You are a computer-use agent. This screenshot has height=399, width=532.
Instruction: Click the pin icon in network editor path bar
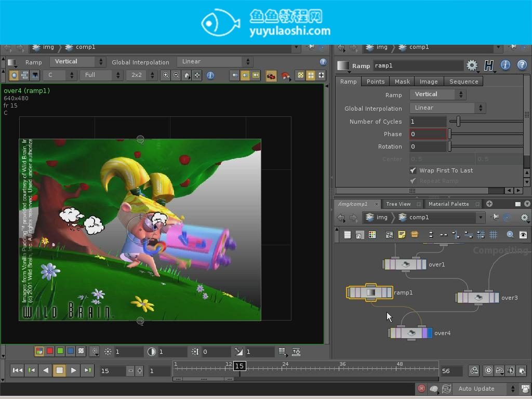pos(495,217)
